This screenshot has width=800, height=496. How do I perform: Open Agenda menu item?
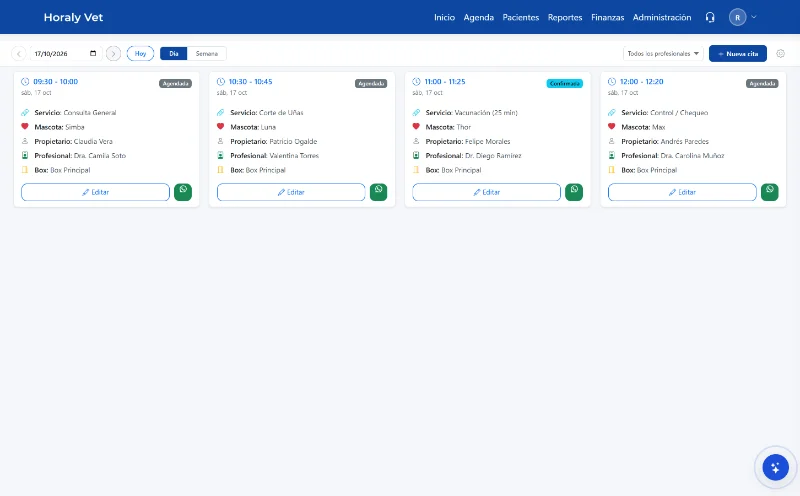pyautogui.click(x=479, y=17)
